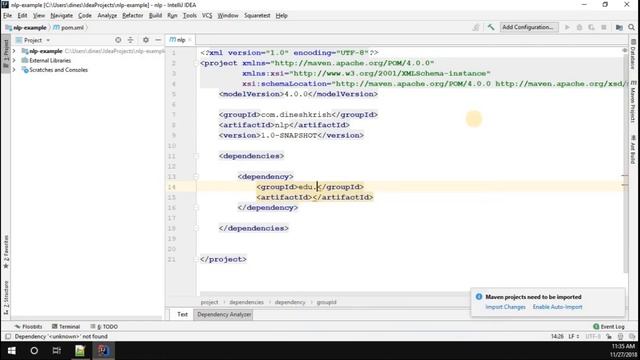Open the Event Log tool window
The width and height of the screenshot is (640, 360).
click(609, 327)
